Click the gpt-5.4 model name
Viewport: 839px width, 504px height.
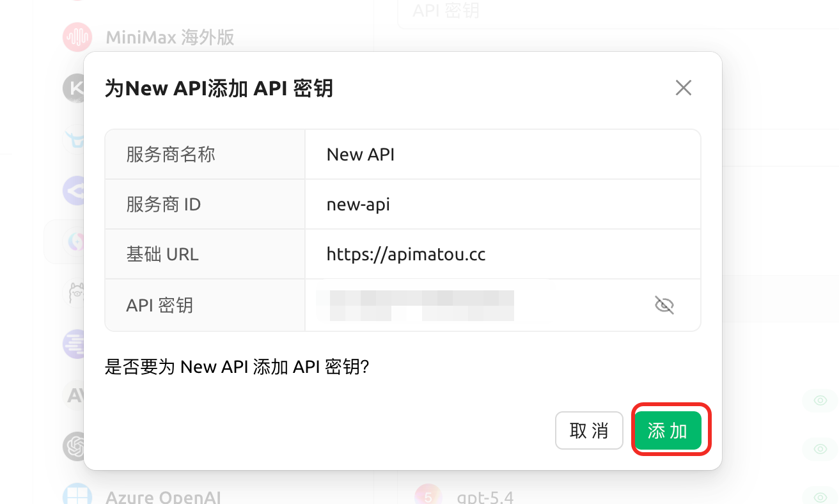485,497
